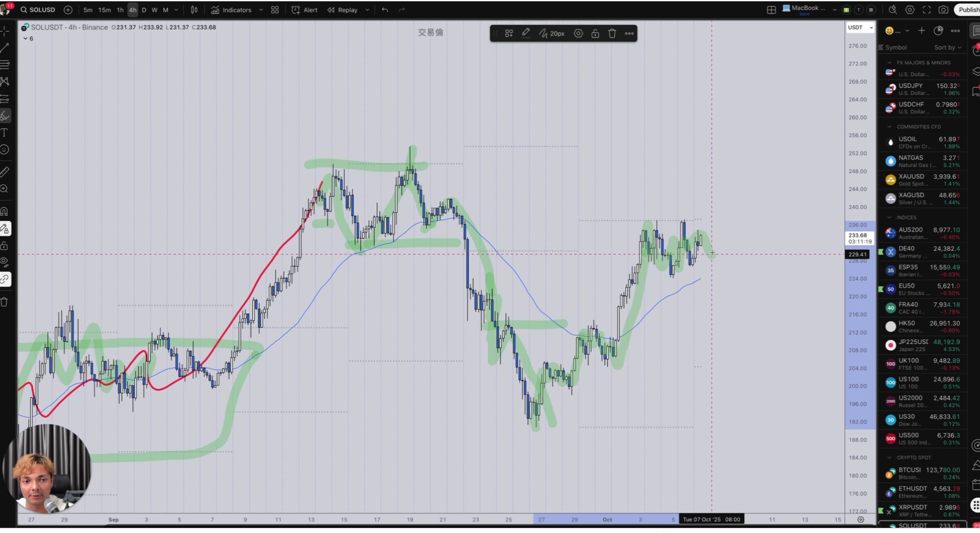Click the Alert button in top toolbar
The height and width of the screenshot is (533, 980).
(x=304, y=10)
